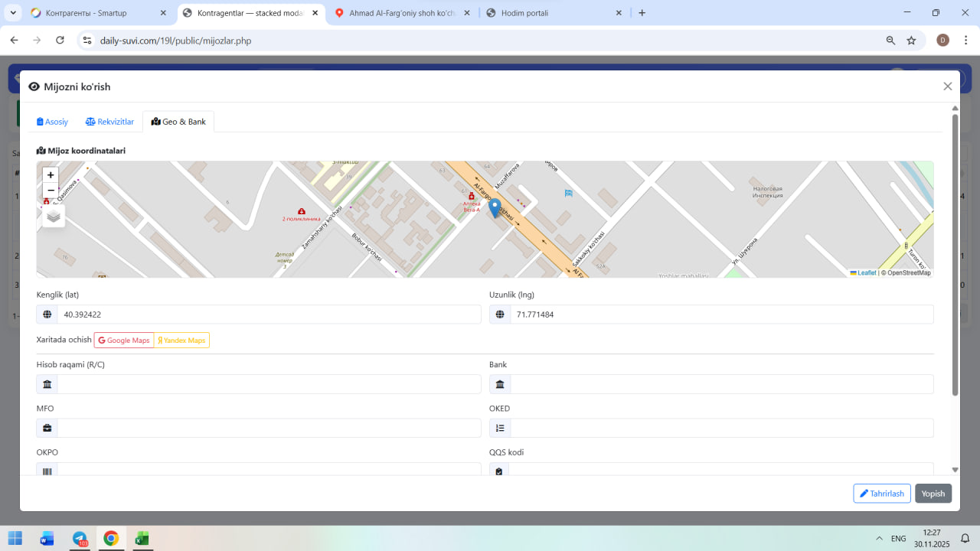Zoom out on the map
This screenshot has width=980, height=551.
tap(51, 191)
